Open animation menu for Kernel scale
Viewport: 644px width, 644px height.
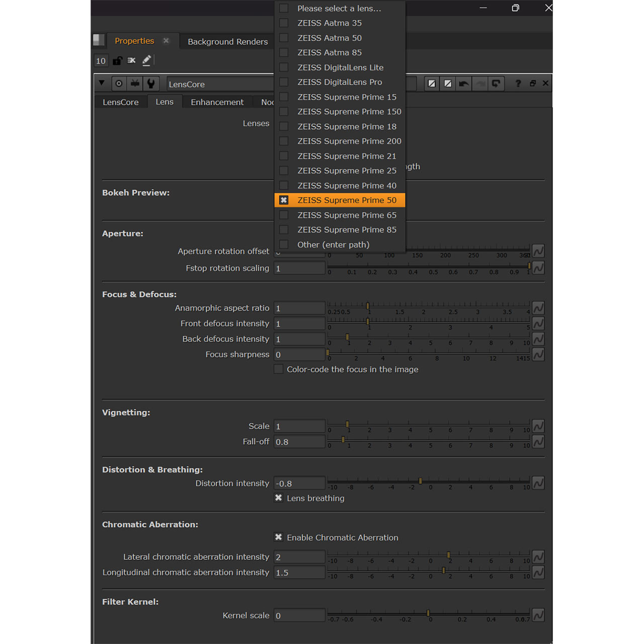tap(538, 615)
